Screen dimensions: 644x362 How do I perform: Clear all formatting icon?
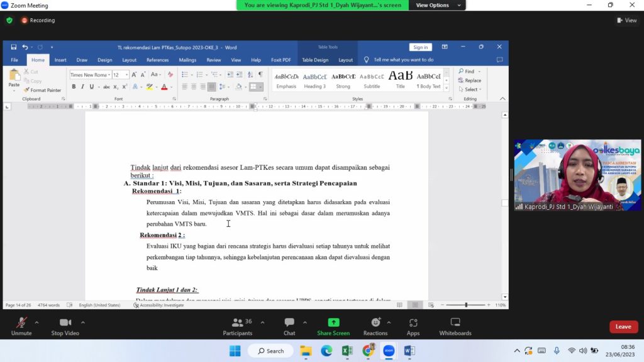point(170,75)
